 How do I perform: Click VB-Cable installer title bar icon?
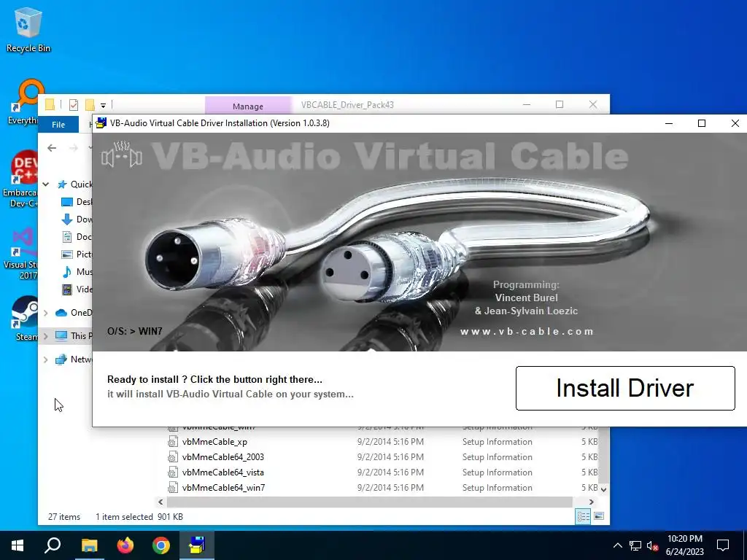pos(101,123)
